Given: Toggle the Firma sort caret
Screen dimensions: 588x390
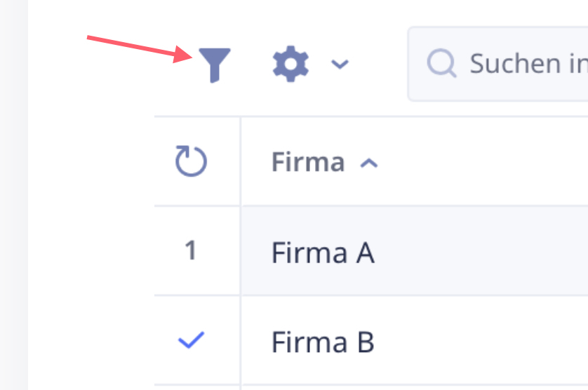Looking at the screenshot, I should (369, 163).
